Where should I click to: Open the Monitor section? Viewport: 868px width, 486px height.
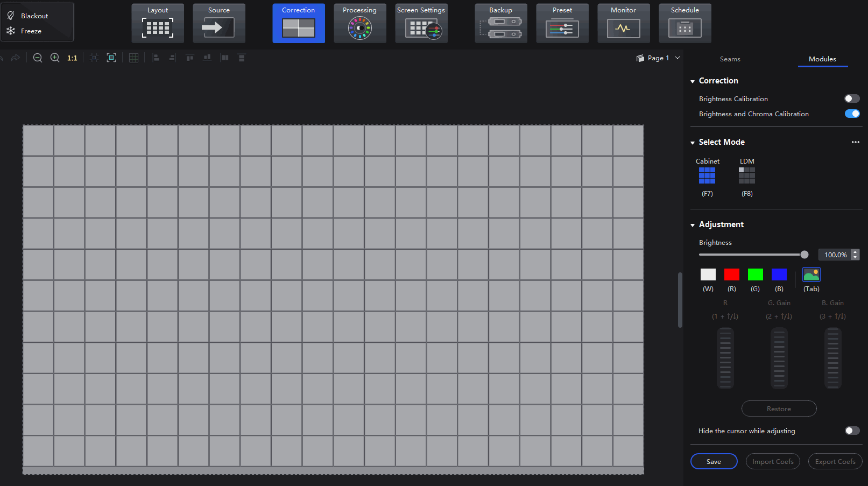click(x=624, y=23)
